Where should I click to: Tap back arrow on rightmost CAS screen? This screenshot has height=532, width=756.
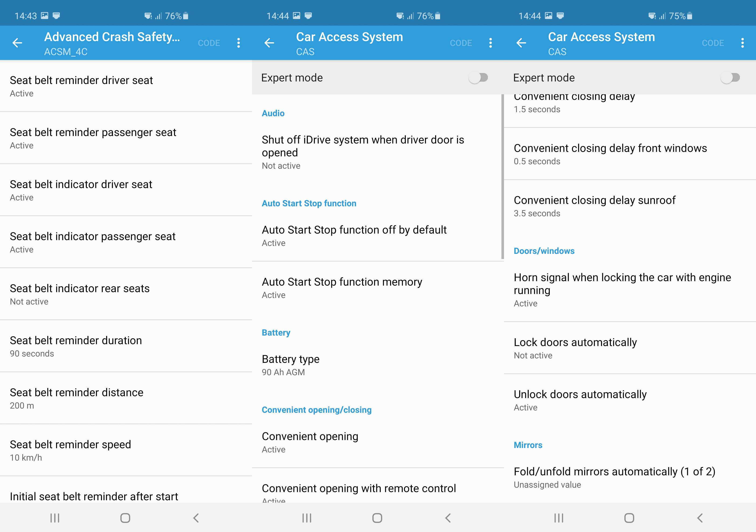(521, 43)
